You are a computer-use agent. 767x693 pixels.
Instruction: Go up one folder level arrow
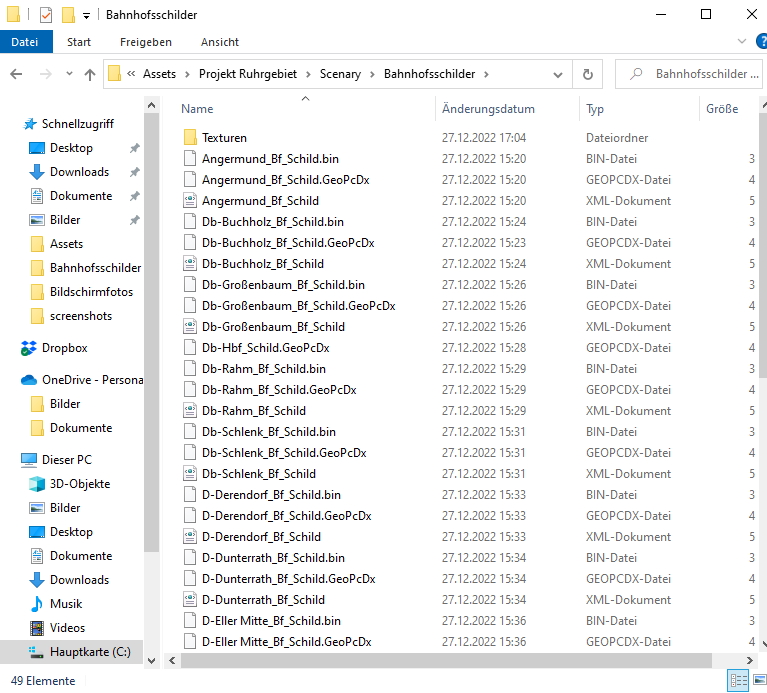90,74
